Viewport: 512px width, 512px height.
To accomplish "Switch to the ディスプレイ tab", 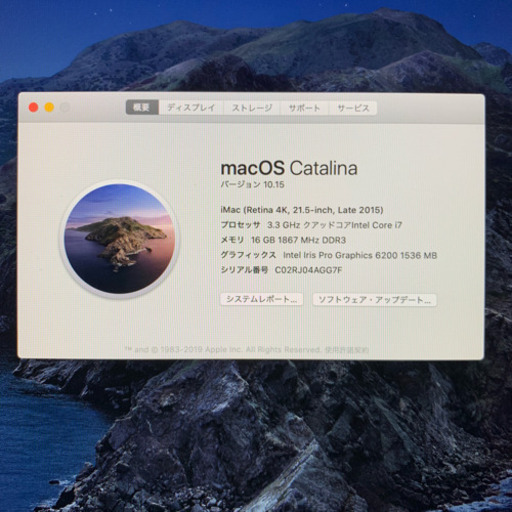I will click(x=191, y=107).
